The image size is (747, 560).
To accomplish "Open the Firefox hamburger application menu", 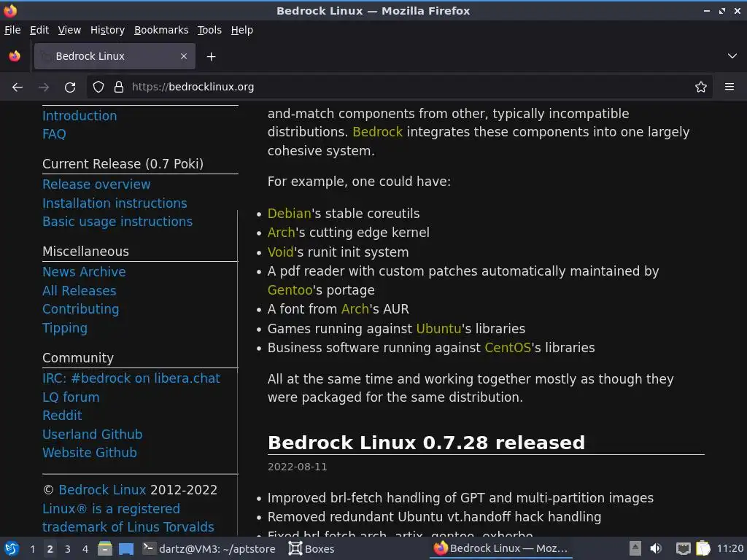I will [x=729, y=87].
